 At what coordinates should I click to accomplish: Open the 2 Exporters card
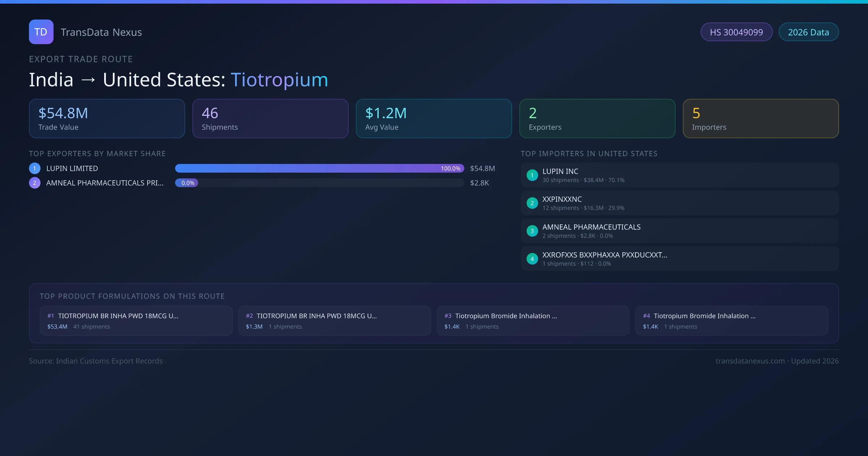[597, 119]
